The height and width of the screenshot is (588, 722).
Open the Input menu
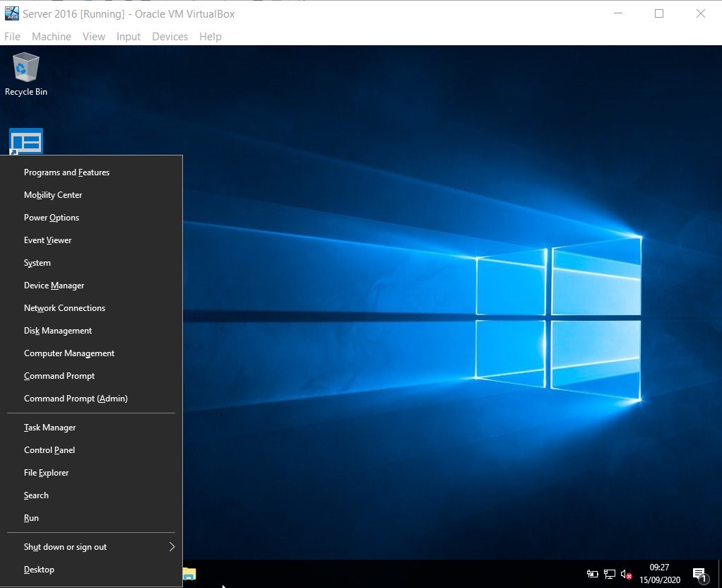(129, 37)
